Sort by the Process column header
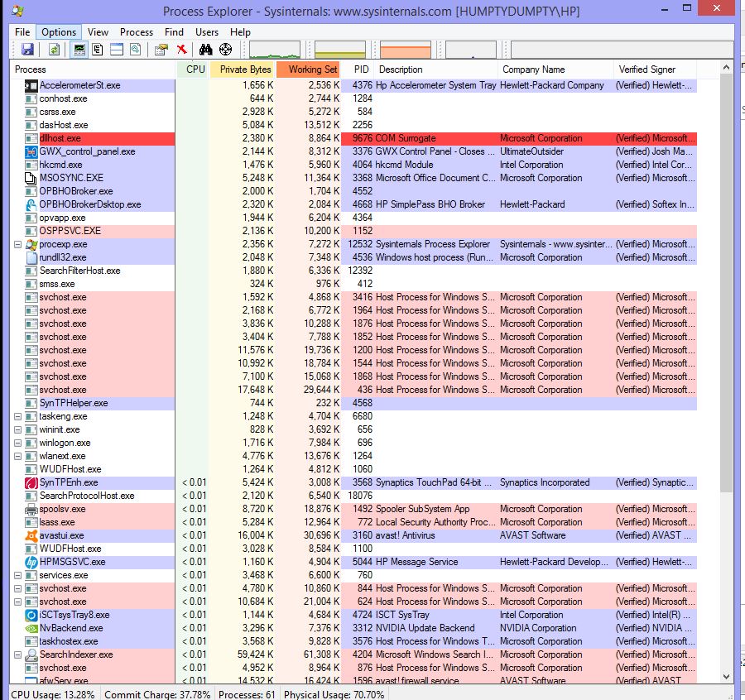This screenshot has height=700, width=745. tap(92, 70)
